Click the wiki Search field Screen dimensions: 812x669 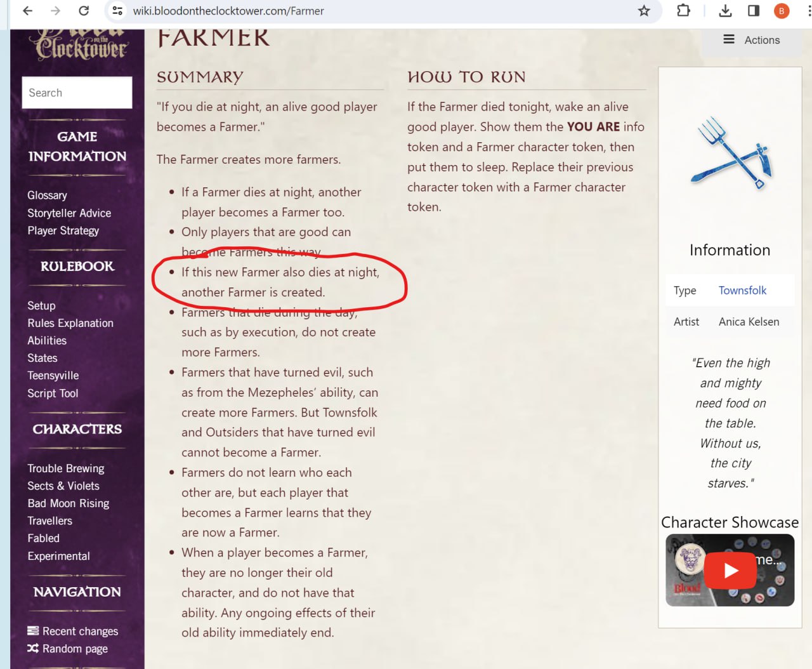77,93
